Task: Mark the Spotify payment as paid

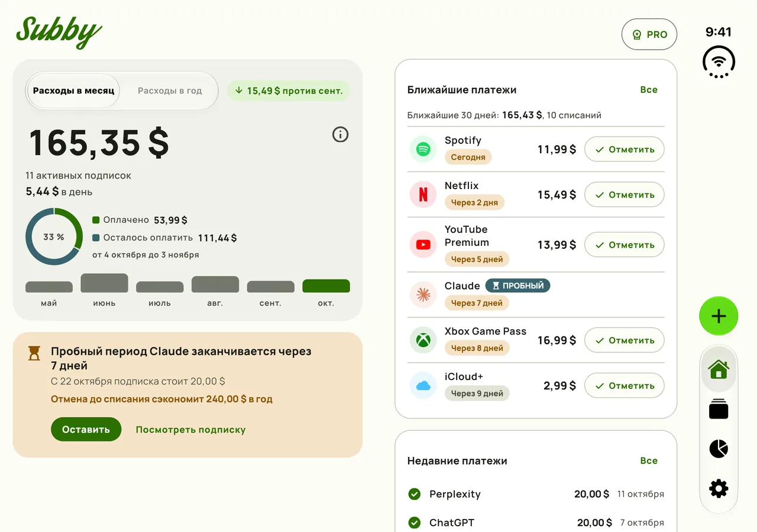Action: (x=624, y=150)
